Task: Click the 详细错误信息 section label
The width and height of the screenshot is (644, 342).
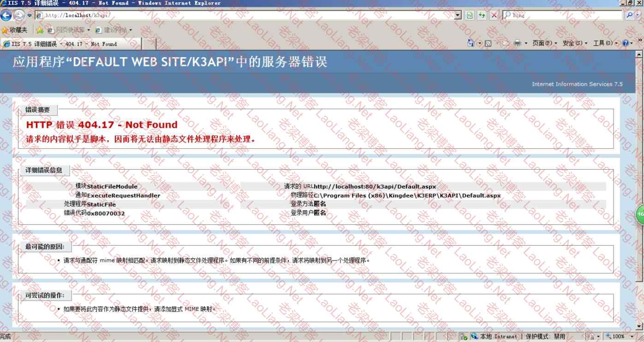Action: point(44,170)
